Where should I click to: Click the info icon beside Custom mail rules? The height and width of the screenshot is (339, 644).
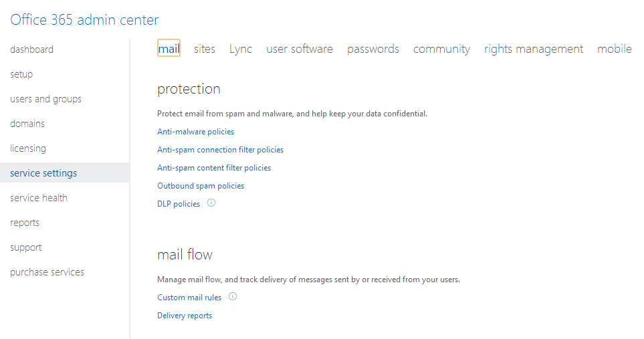tap(233, 297)
